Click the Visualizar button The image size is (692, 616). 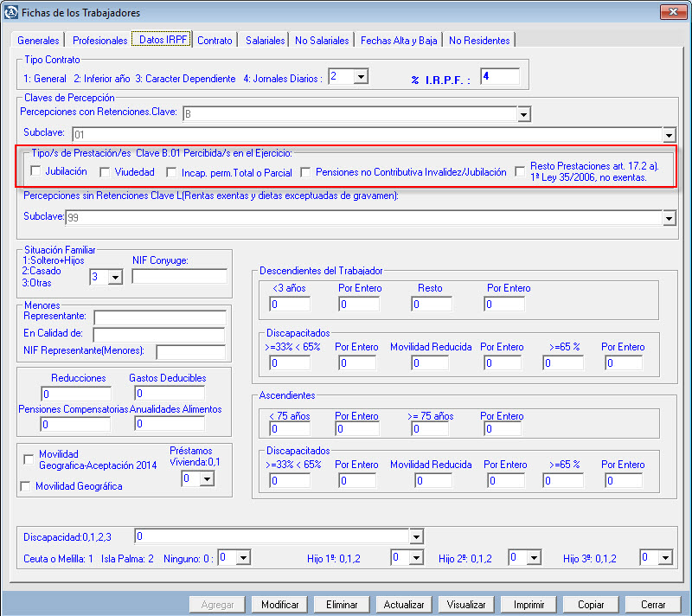coord(466,604)
